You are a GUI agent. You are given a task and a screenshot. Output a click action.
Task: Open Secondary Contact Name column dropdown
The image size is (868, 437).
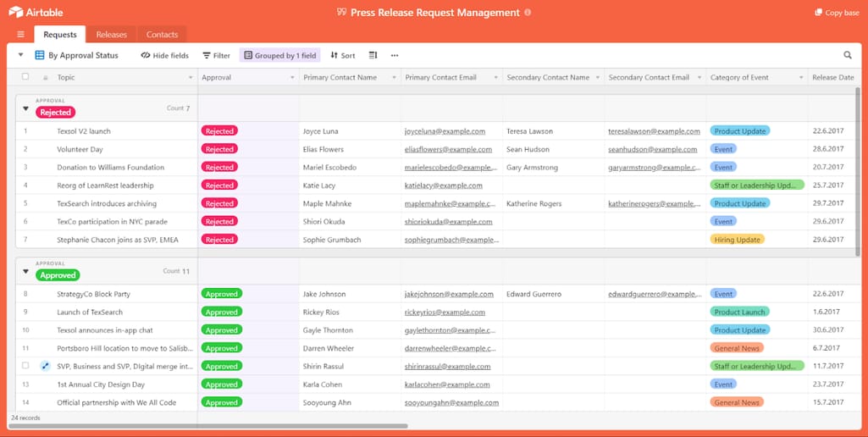597,78
